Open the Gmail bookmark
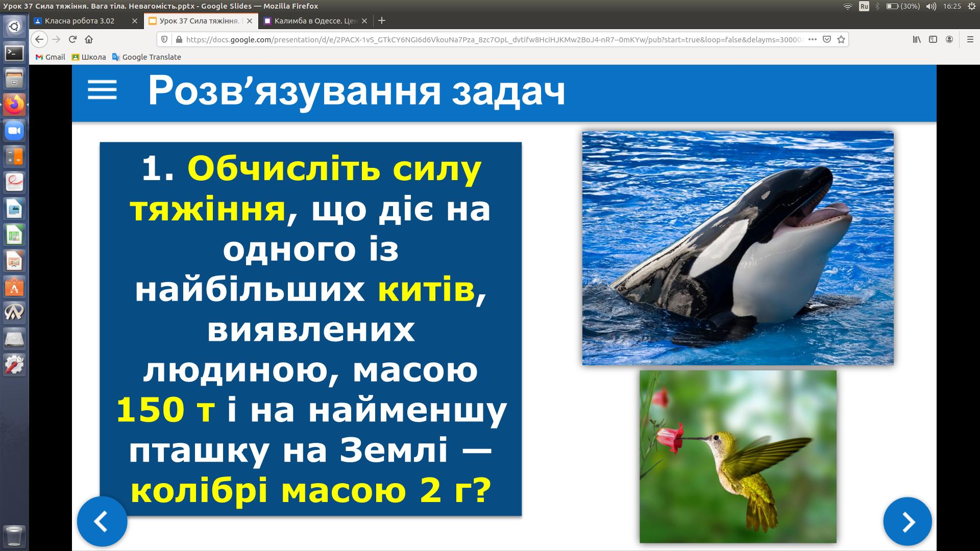Image resolution: width=980 pixels, height=551 pixels. tap(50, 57)
